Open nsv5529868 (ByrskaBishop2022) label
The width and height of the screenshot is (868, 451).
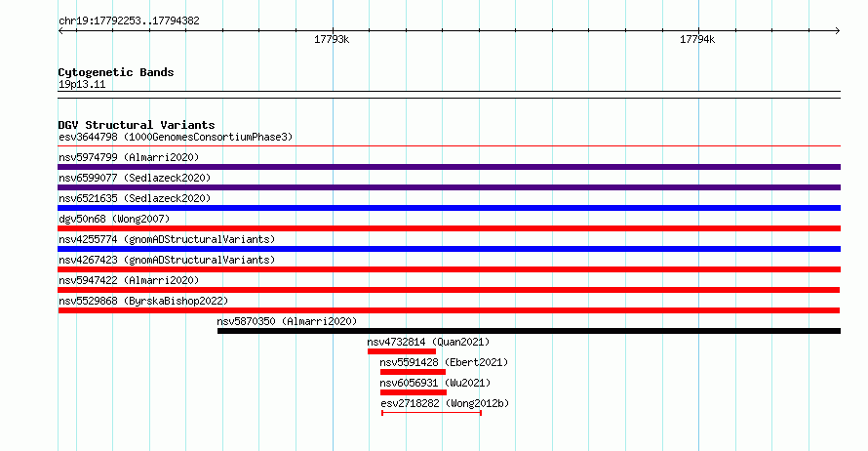[143, 301]
